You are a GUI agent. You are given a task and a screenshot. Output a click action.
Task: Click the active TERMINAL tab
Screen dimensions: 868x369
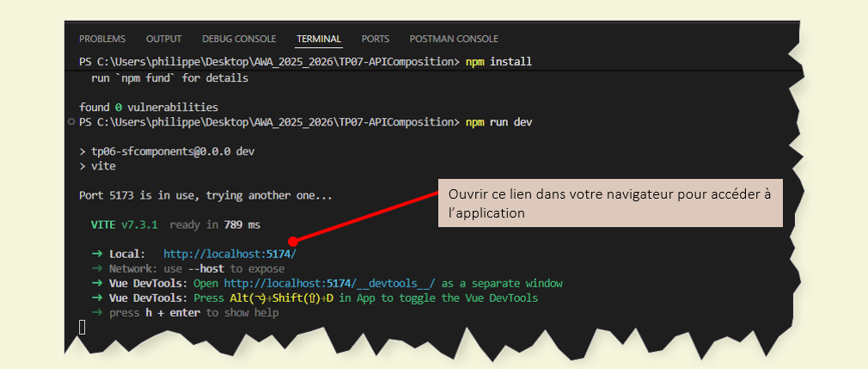point(319,39)
